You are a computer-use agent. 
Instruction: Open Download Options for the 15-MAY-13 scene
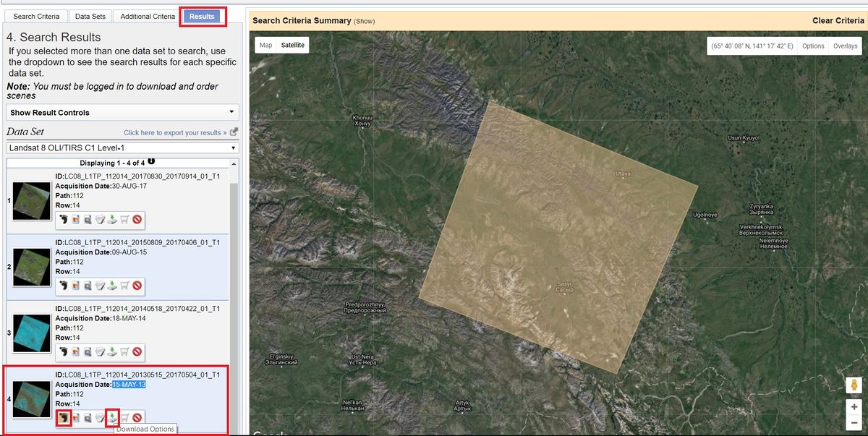point(111,417)
